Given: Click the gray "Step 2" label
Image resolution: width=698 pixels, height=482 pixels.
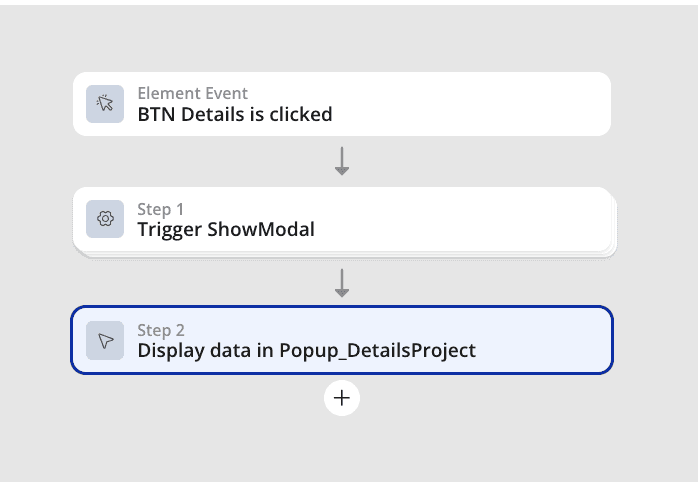Looking at the screenshot, I should [161, 330].
